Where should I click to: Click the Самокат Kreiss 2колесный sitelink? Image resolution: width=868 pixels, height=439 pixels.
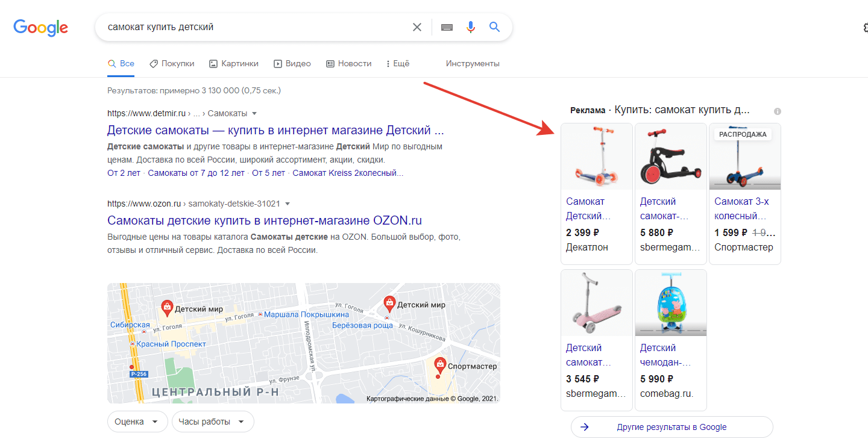click(x=348, y=173)
